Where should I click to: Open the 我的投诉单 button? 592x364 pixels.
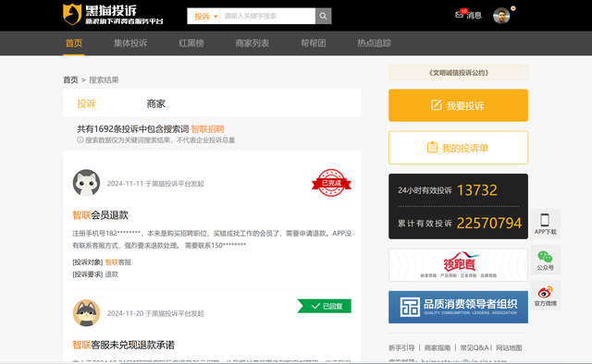tap(459, 148)
